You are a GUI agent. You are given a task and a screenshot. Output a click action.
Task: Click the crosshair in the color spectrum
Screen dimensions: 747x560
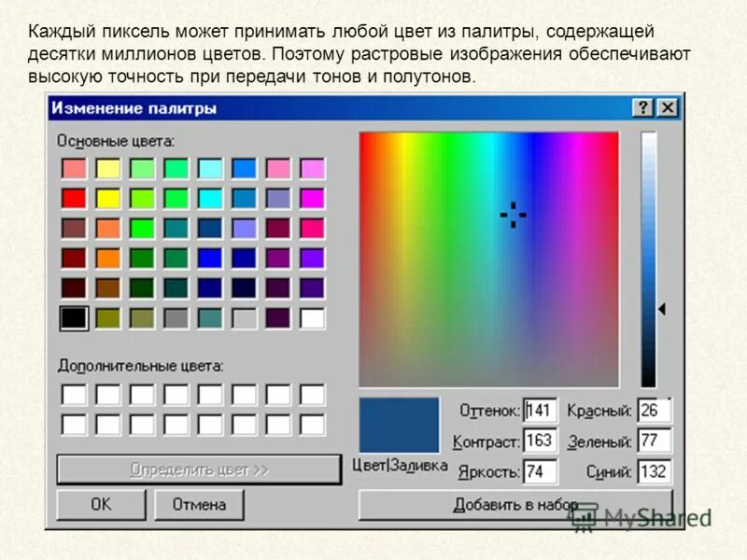pos(513,215)
